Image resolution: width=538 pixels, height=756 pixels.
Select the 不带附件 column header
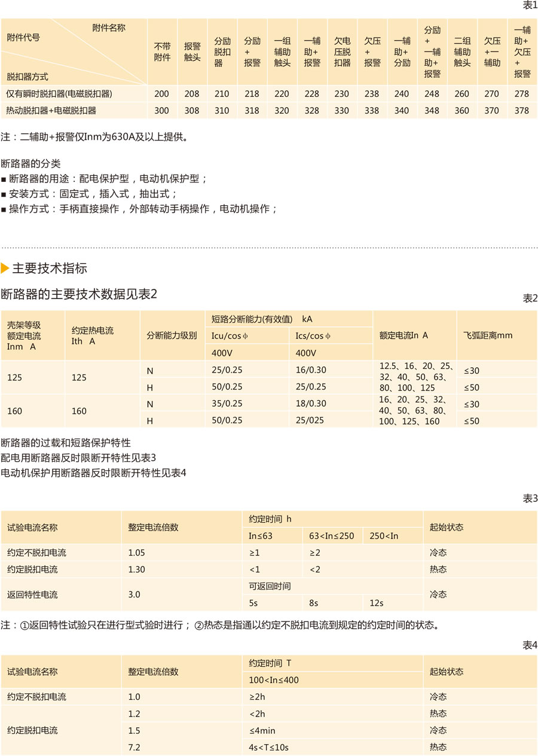pos(162,52)
